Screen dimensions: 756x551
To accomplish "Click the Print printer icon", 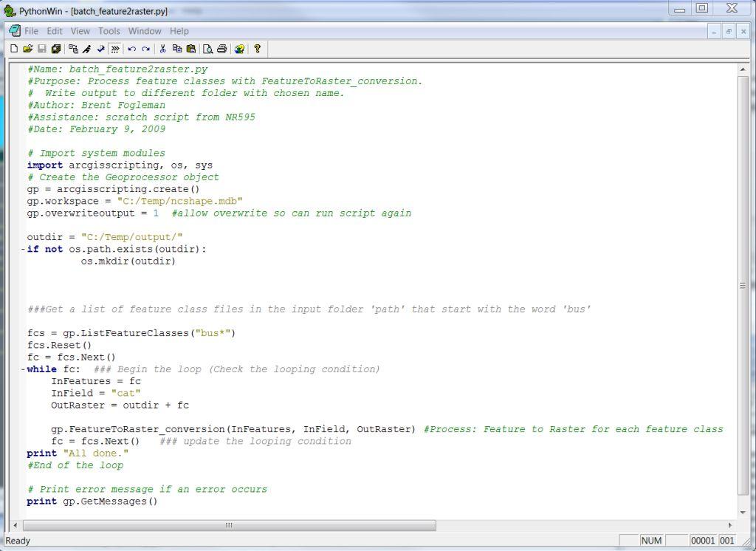I will (221, 49).
